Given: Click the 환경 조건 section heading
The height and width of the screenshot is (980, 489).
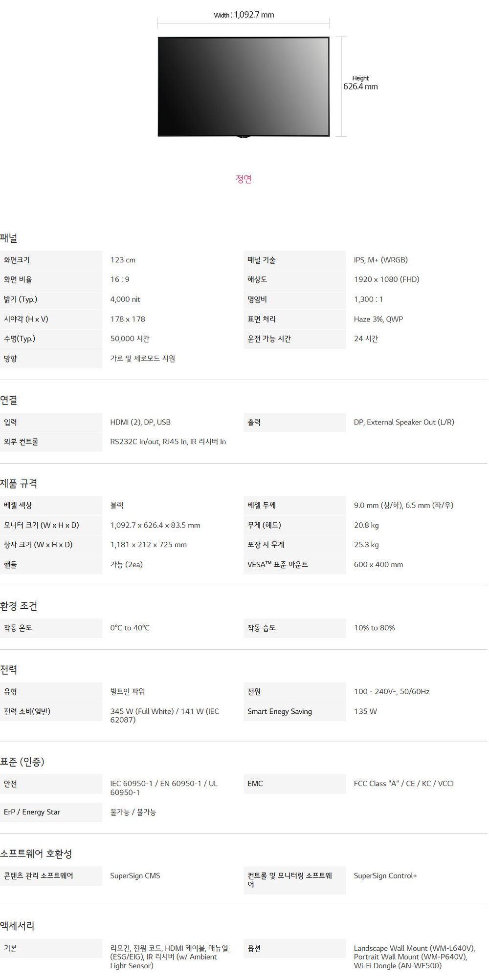Looking at the screenshot, I should (19, 606).
